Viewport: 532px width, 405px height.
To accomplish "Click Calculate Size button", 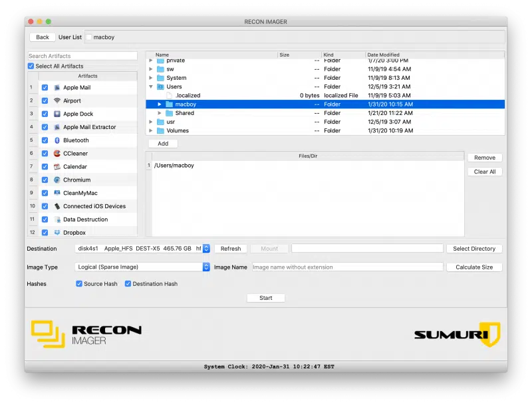I will click(474, 267).
